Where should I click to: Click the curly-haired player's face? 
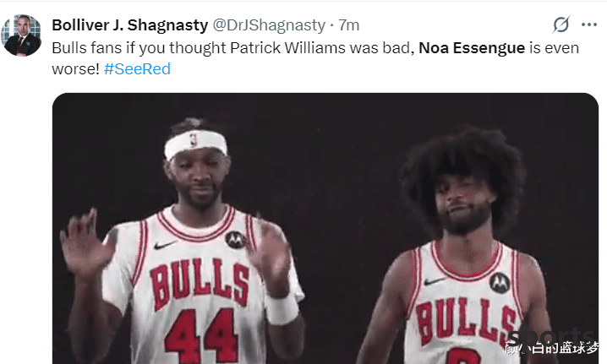pos(464,207)
